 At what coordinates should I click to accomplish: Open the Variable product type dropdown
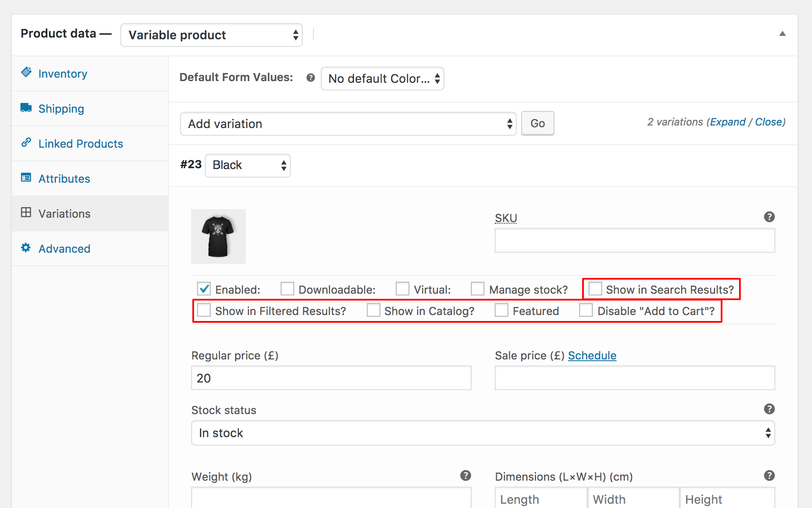(212, 35)
